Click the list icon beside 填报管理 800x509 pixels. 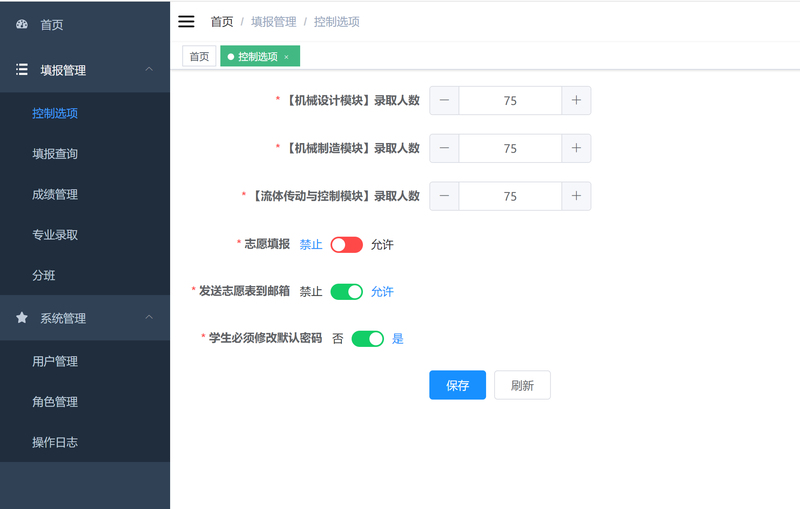click(21, 69)
